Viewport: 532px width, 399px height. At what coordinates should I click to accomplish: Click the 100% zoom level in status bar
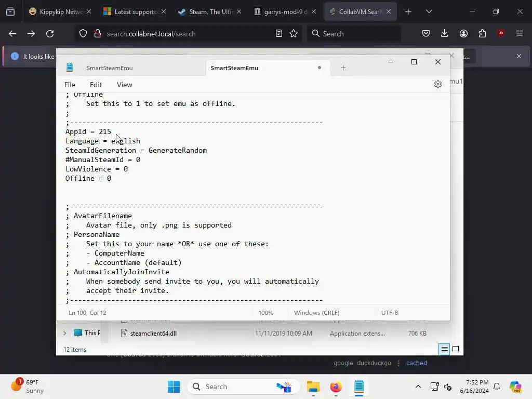[x=265, y=312]
